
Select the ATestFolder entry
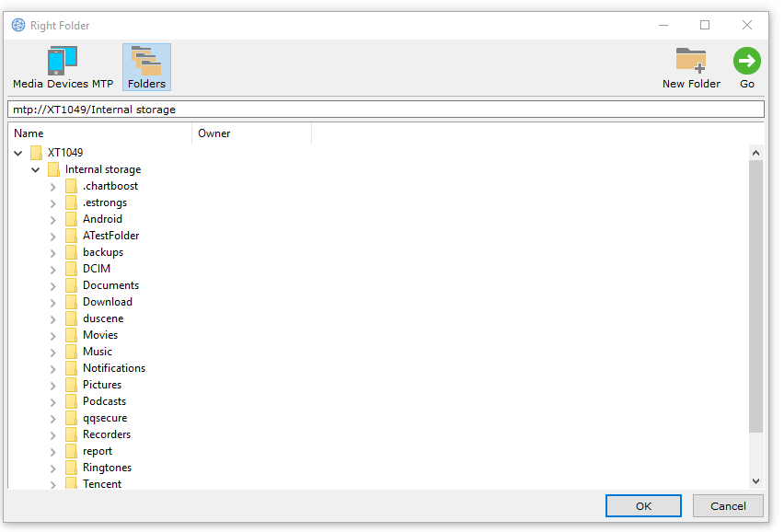110,236
